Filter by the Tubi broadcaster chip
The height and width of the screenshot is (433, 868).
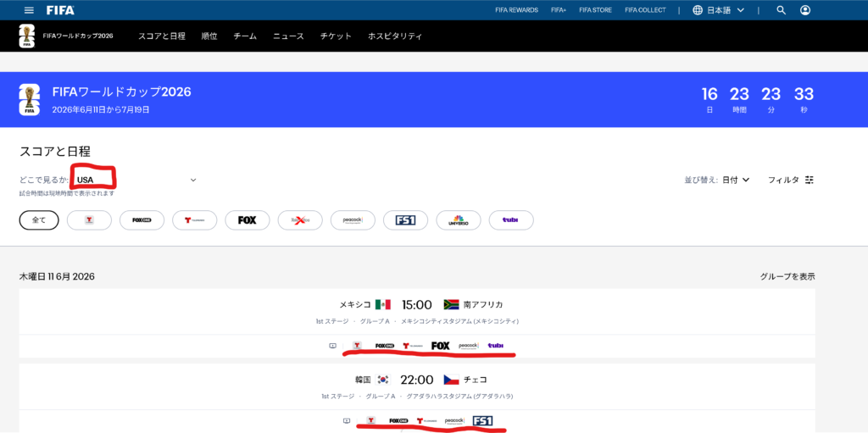[x=511, y=219]
